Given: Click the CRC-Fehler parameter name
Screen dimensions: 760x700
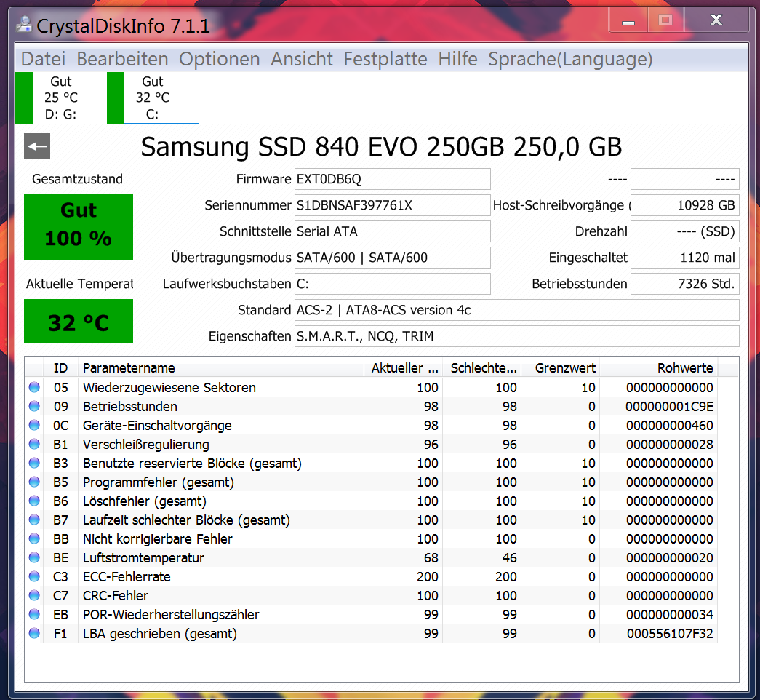Looking at the screenshot, I should point(116,596).
